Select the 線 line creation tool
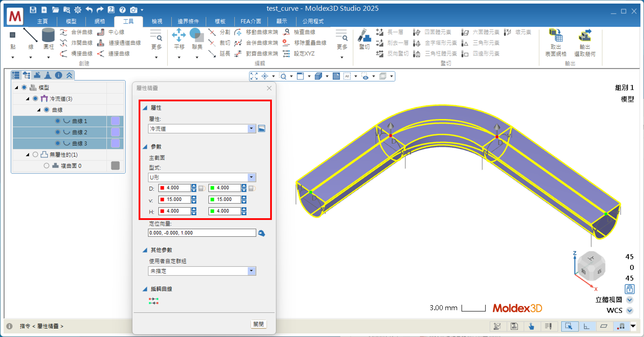 (30, 40)
